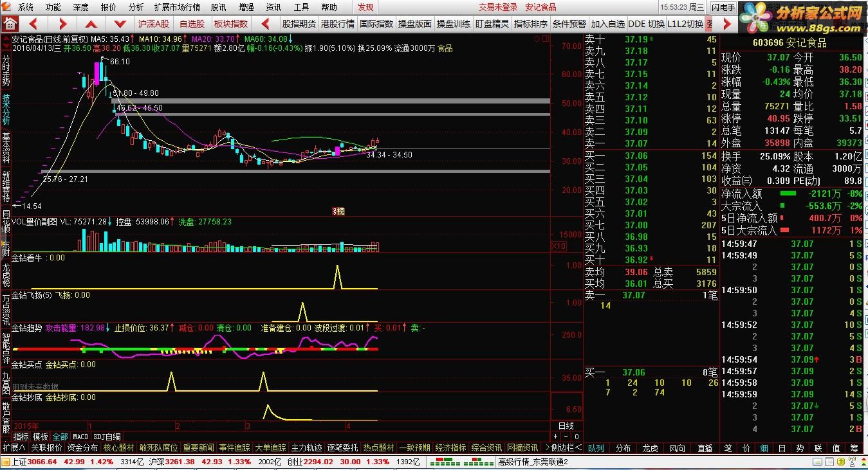
Task: Open the 关联报价 bottom tab
Action: 46,447
